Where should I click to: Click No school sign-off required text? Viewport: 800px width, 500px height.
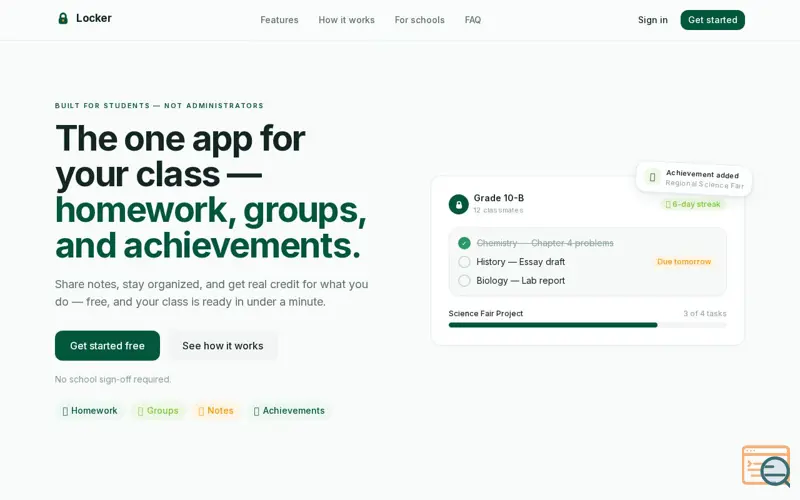click(x=113, y=379)
